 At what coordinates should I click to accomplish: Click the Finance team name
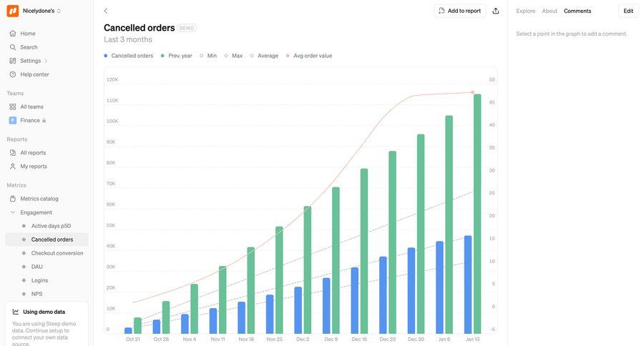click(x=30, y=120)
